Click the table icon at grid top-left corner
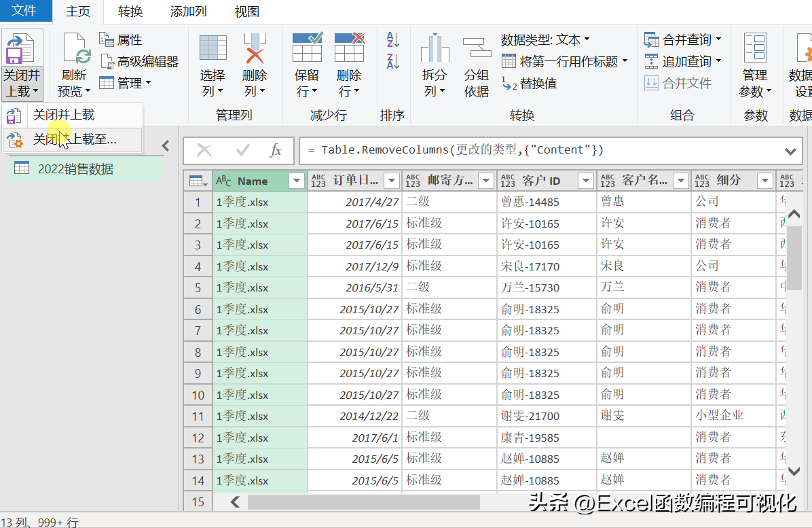The image size is (812, 528). [198, 181]
